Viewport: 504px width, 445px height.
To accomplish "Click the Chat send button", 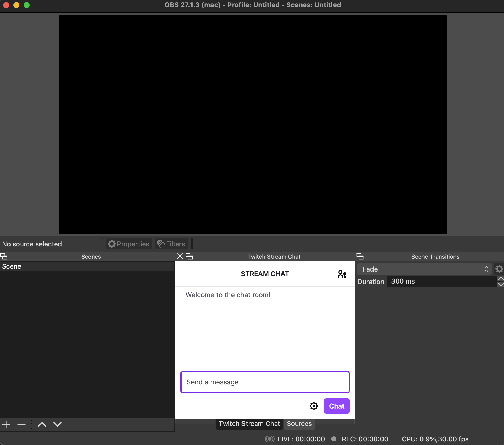I will pyautogui.click(x=337, y=406).
